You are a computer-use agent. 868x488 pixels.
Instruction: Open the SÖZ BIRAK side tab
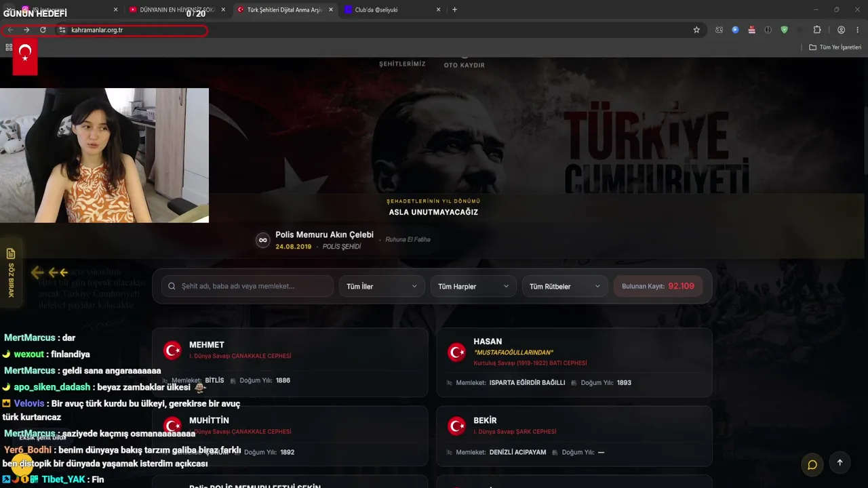10,272
